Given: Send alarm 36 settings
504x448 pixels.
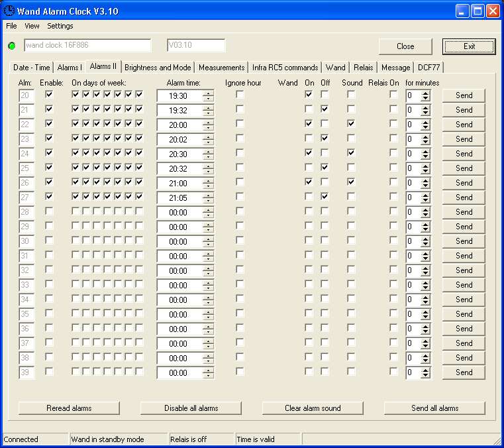Looking at the screenshot, I should coord(464,329).
